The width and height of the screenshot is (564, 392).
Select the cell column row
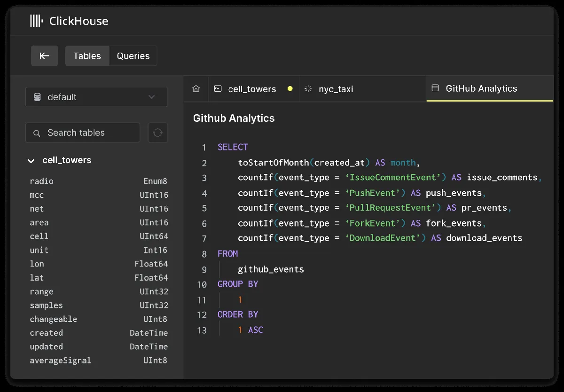pos(99,236)
